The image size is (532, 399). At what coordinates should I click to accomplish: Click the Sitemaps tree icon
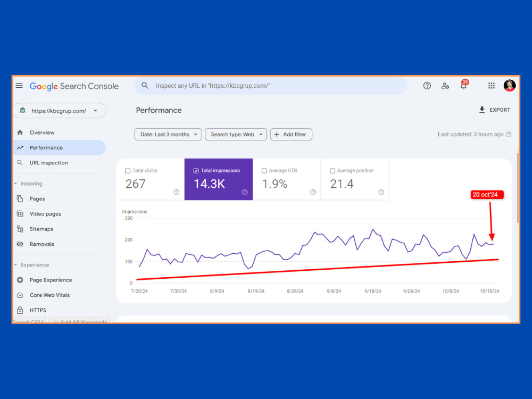(20, 229)
